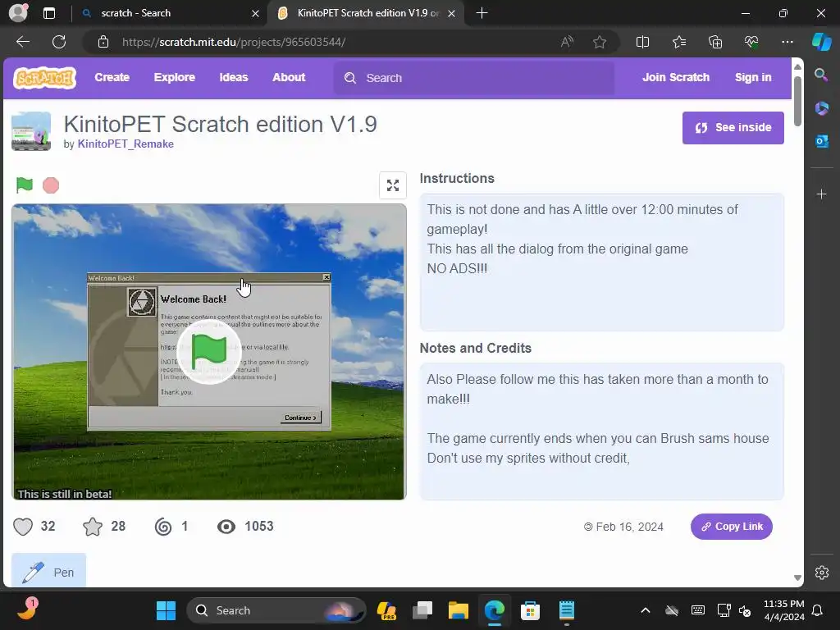Open the widgets weather icon on taskbar
840x630 pixels.
click(26, 610)
